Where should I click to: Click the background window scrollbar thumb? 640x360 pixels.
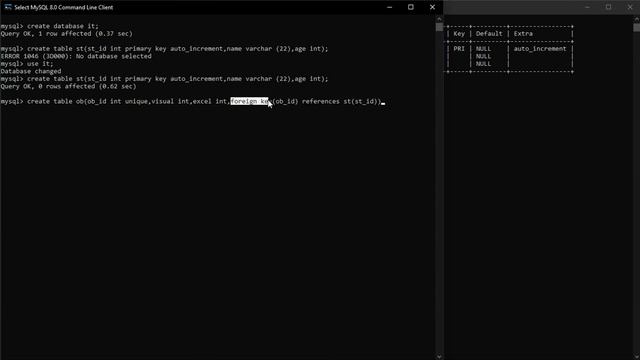tap(637, 27)
